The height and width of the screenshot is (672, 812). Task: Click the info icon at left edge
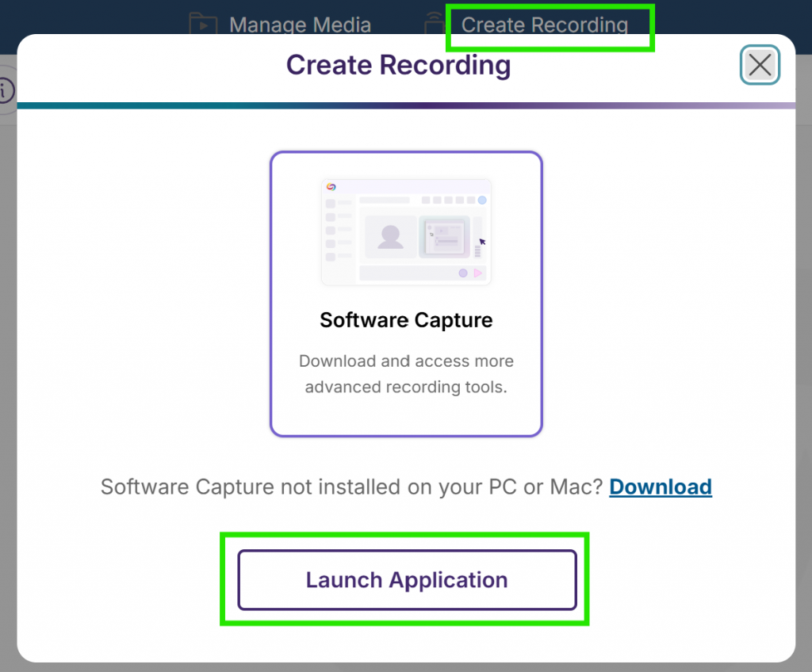(x=5, y=90)
